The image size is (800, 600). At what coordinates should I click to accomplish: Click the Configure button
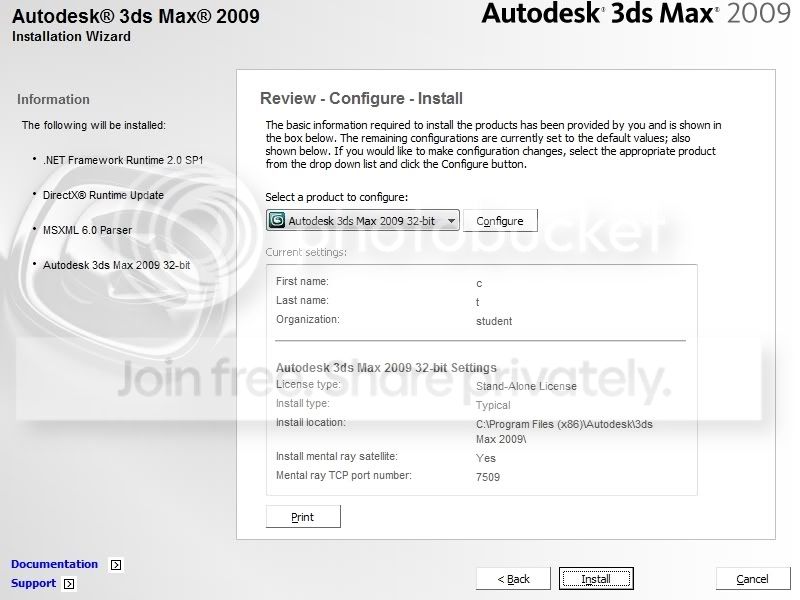(x=500, y=221)
